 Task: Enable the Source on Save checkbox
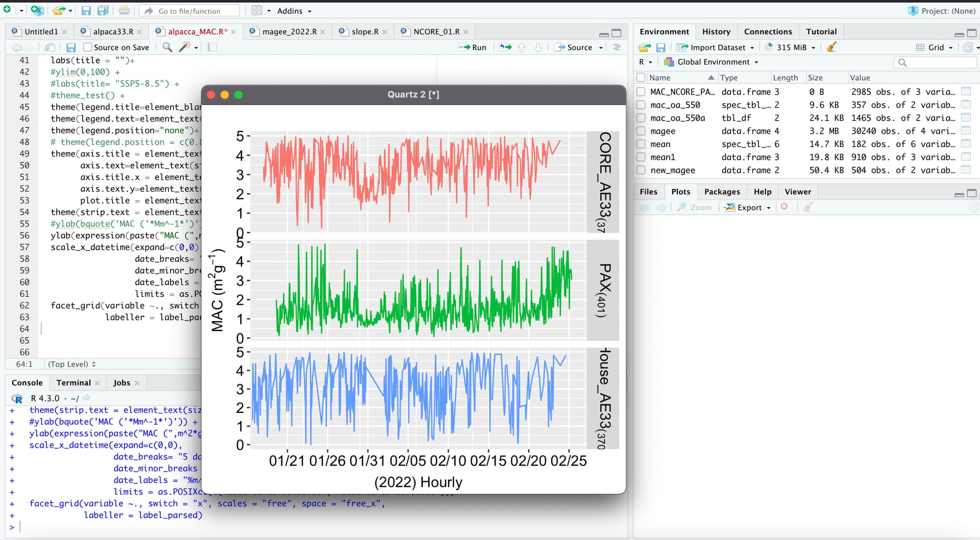88,47
